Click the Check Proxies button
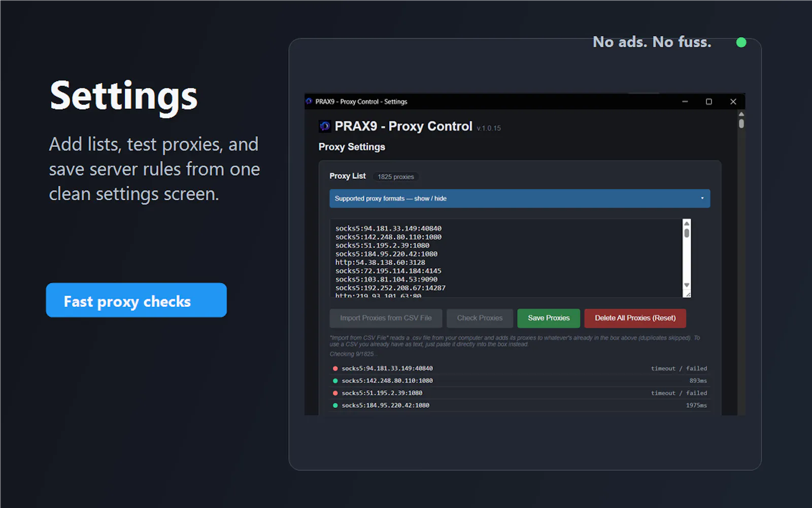The width and height of the screenshot is (812, 508). (x=480, y=318)
